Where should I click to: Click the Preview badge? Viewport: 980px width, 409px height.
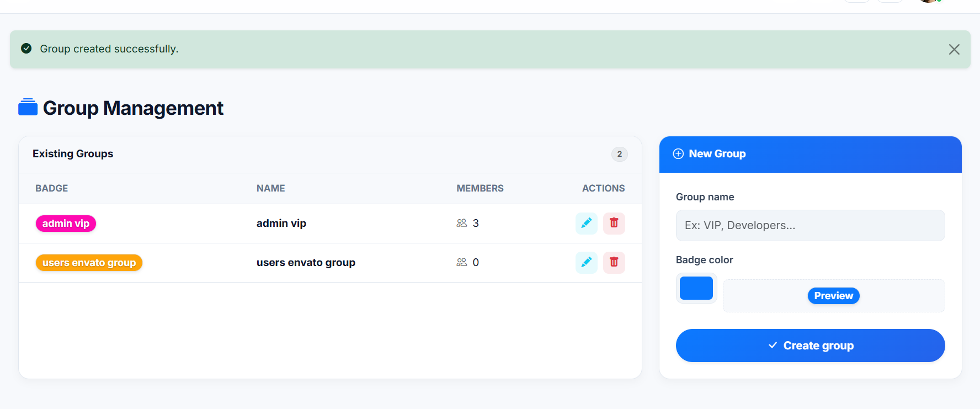pyautogui.click(x=833, y=296)
